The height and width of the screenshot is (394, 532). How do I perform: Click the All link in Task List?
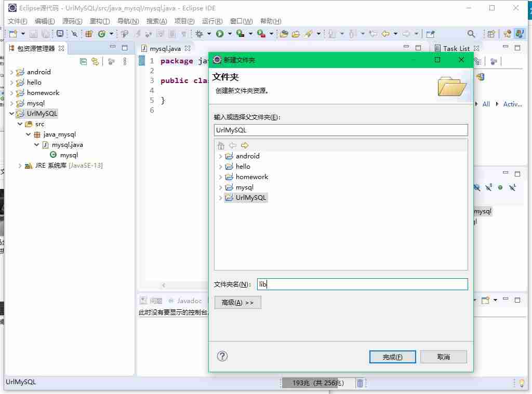(x=486, y=104)
